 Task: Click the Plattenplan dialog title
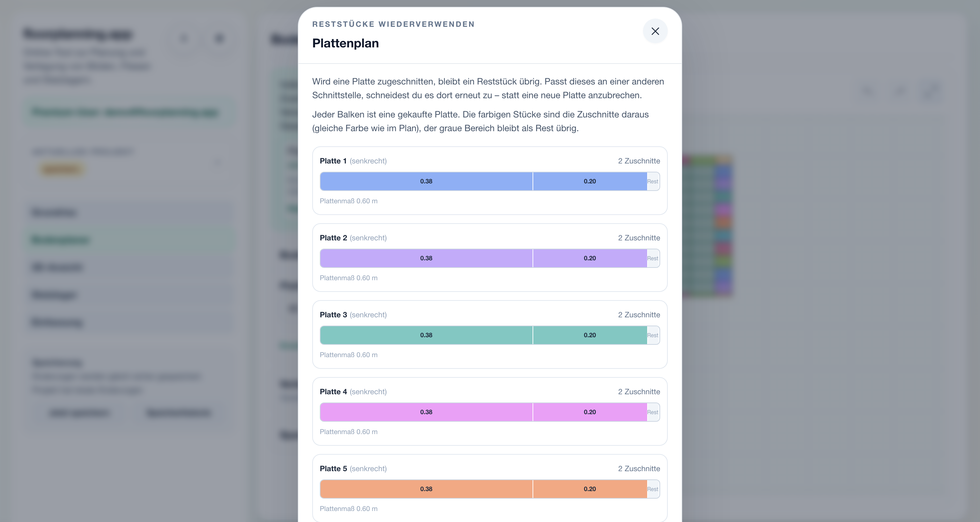(x=346, y=43)
